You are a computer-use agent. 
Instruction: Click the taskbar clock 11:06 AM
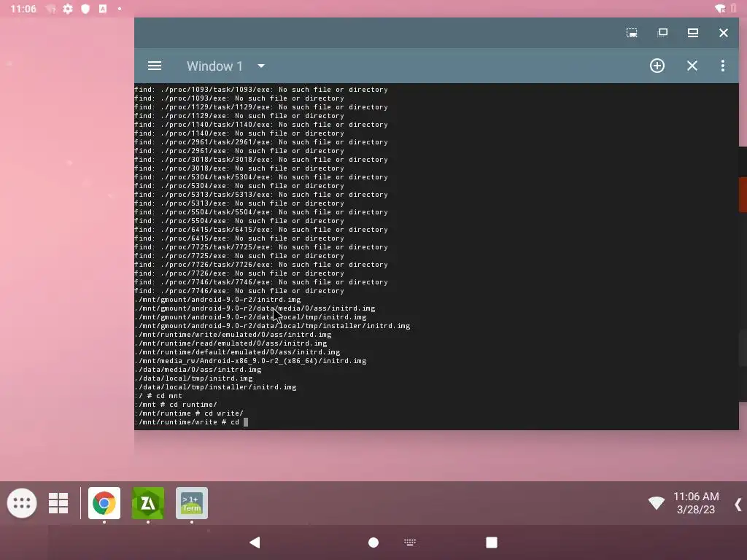[695, 497]
